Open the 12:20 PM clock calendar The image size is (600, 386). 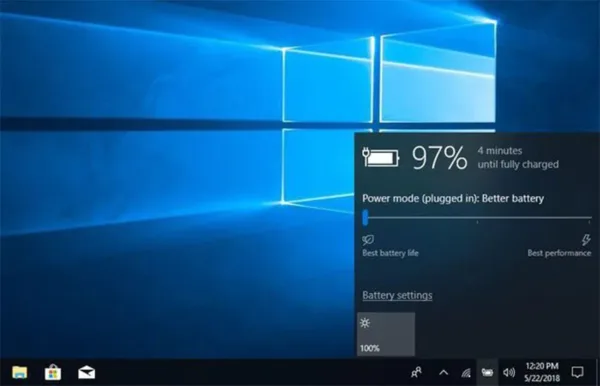541,372
